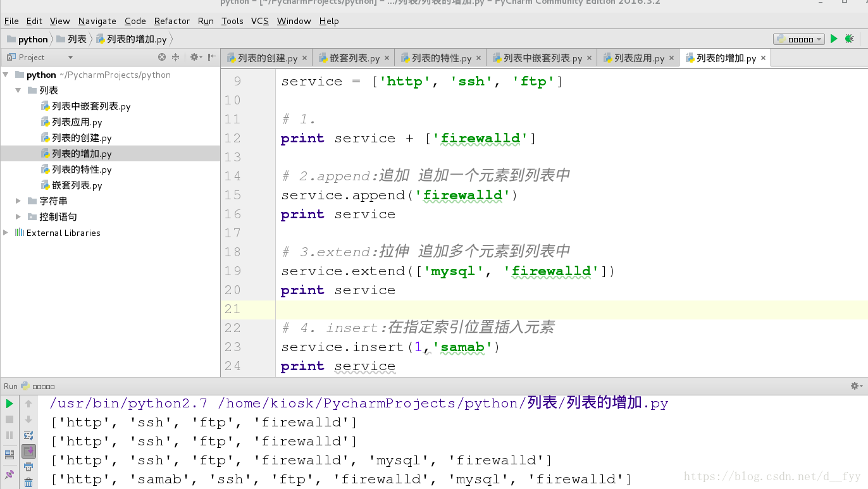Hide the Project tool window
This screenshot has height=489, width=868.
pos(212,57)
